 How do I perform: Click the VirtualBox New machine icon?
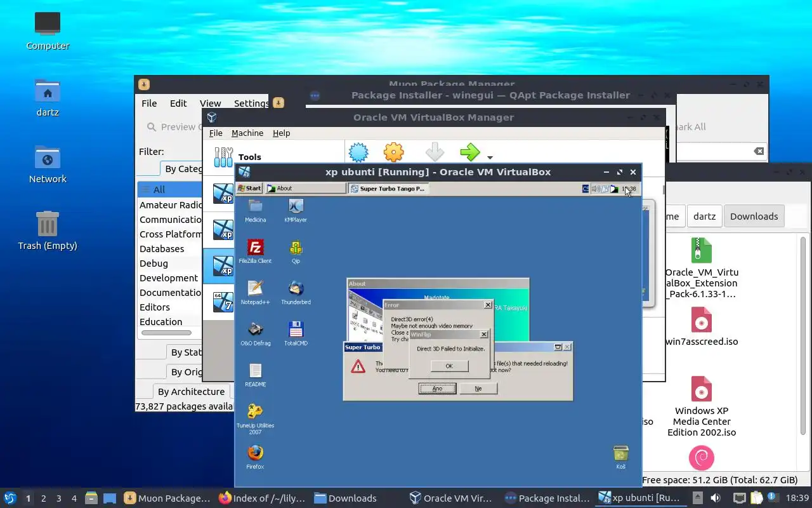(x=358, y=152)
